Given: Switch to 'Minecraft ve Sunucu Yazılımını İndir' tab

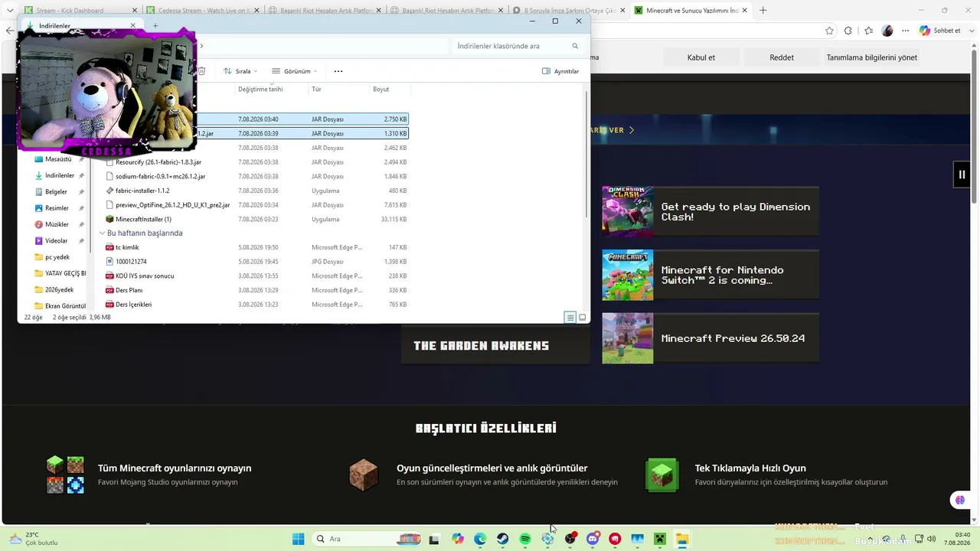Looking at the screenshot, I should (692, 11).
